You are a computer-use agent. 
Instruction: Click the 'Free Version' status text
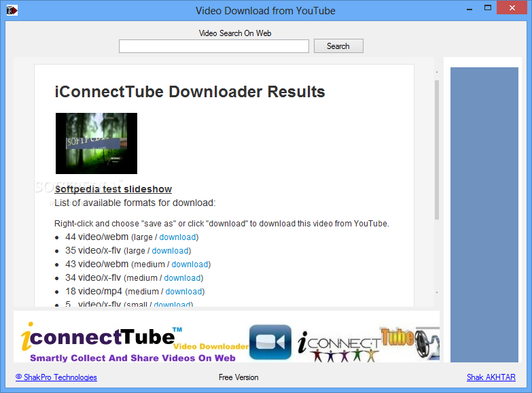(x=238, y=377)
